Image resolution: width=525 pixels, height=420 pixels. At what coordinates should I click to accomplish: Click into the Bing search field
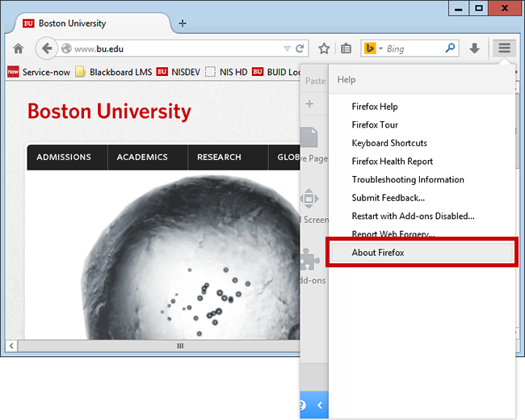coord(412,48)
